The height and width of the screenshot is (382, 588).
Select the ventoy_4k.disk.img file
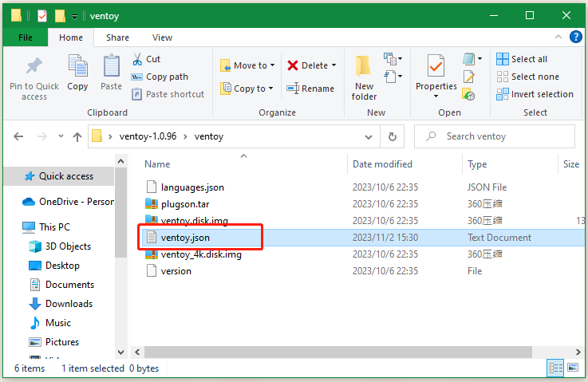201,254
